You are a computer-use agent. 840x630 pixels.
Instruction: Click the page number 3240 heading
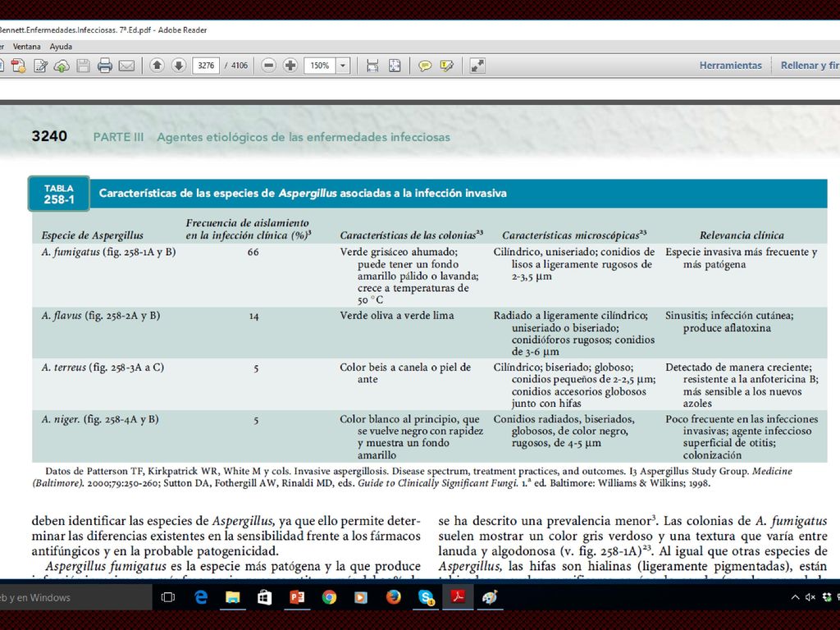pyautogui.click(x=49, y=136)
